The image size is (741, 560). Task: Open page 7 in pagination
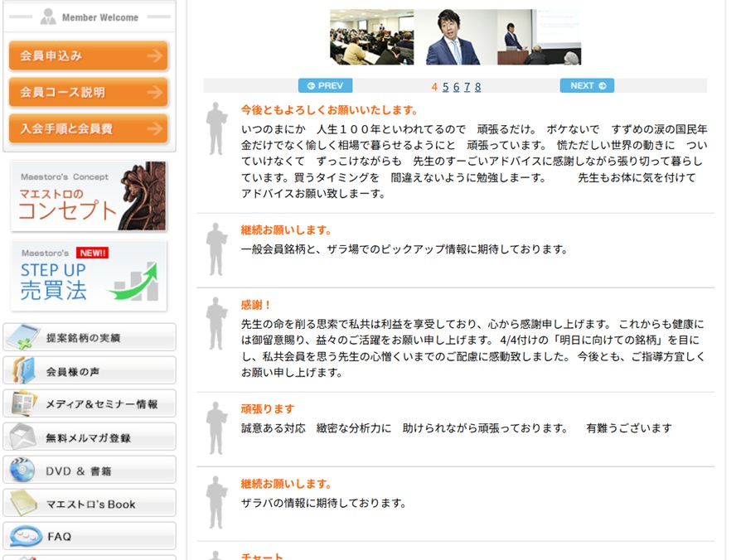tap(467, 87)
